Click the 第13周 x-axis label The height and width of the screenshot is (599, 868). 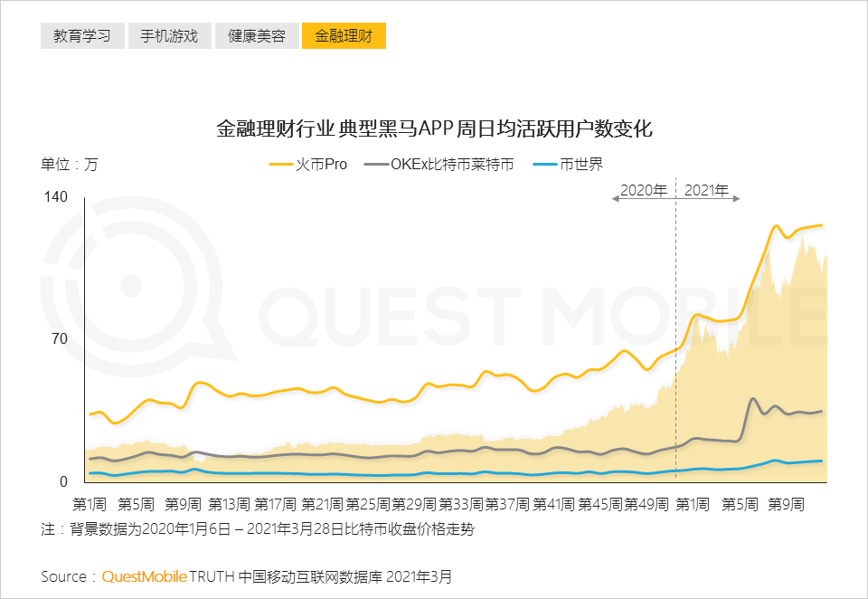click(x=229, y=504)
